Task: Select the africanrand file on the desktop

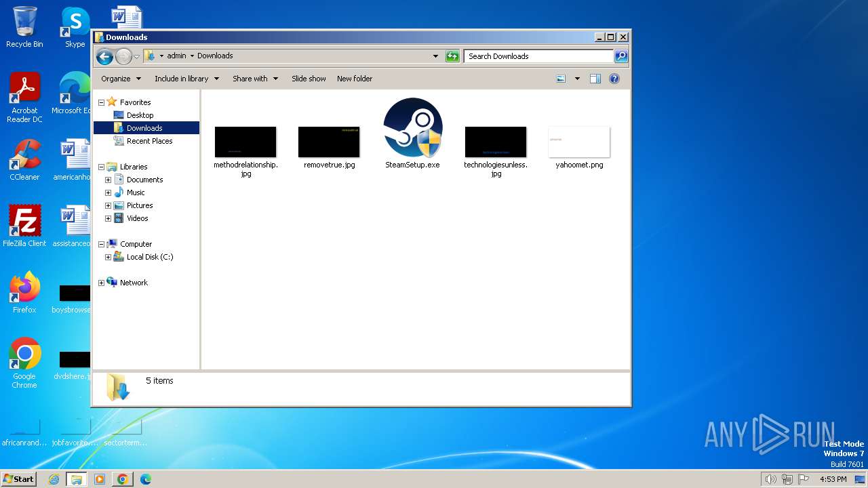Action: pos(24,434)
